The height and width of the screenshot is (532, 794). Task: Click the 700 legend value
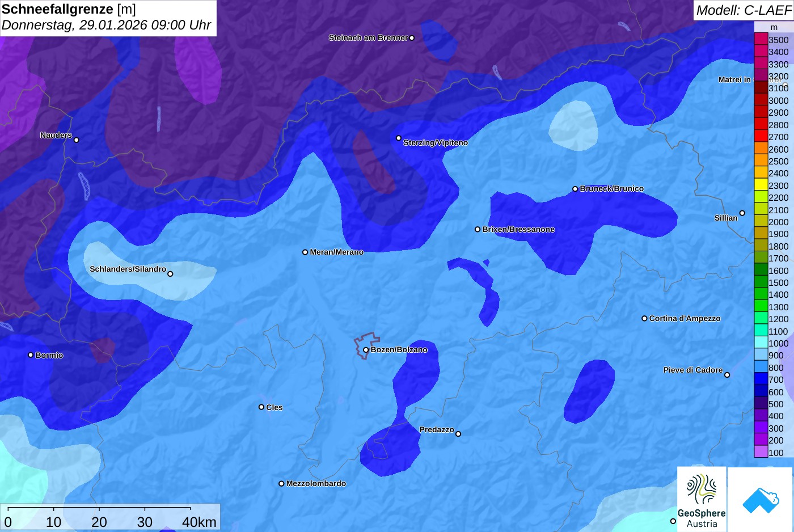[776, 380]
